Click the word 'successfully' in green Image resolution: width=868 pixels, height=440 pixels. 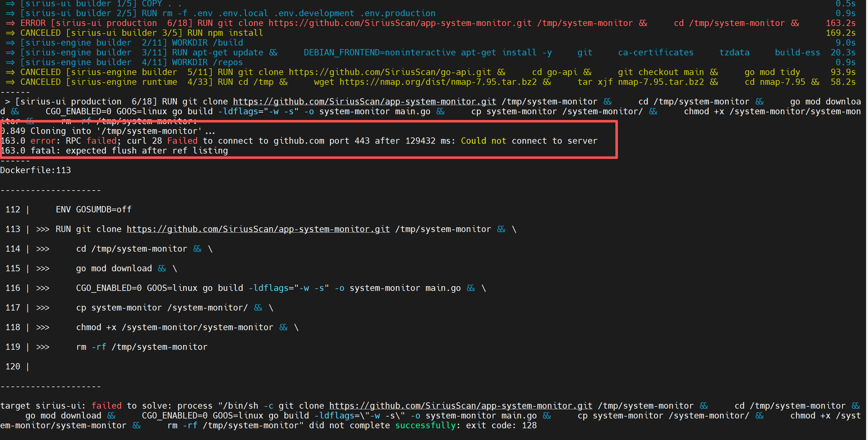pos(425,425)
